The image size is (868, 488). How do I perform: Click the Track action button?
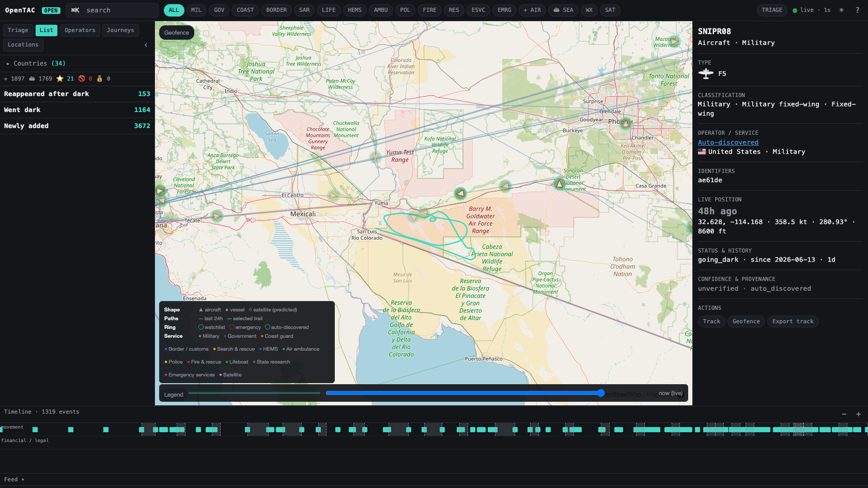(x=711, y=321)
